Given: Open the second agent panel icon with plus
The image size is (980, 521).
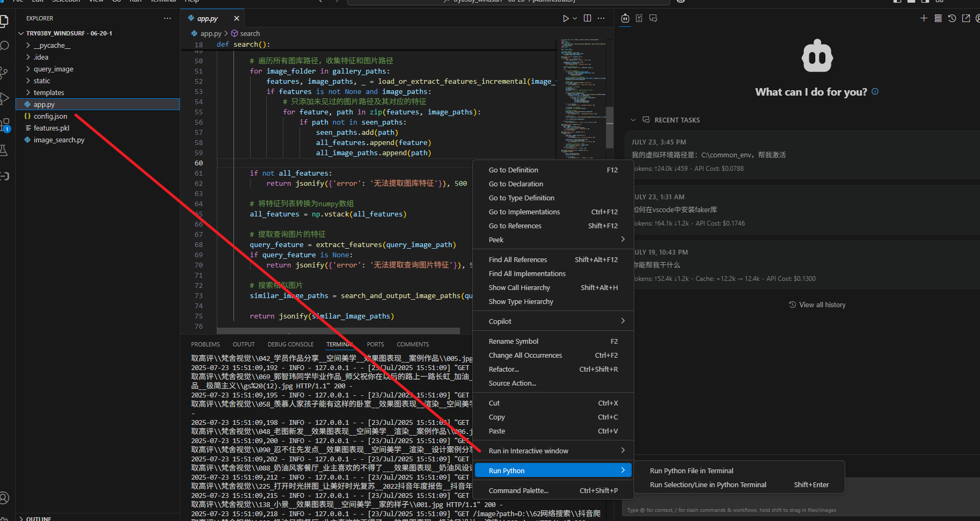Looking at the screenshot, I should pyautogui.click(x=639, y=18).
